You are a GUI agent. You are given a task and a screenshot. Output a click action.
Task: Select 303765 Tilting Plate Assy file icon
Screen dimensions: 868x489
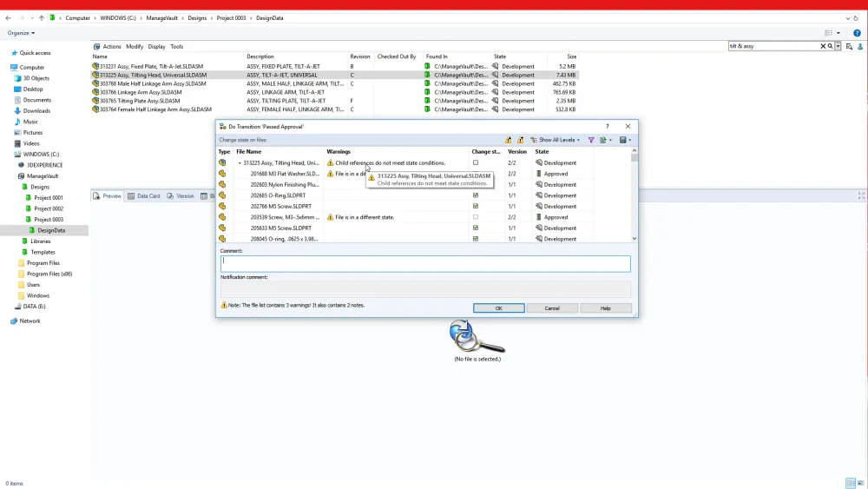coord(95,101)
